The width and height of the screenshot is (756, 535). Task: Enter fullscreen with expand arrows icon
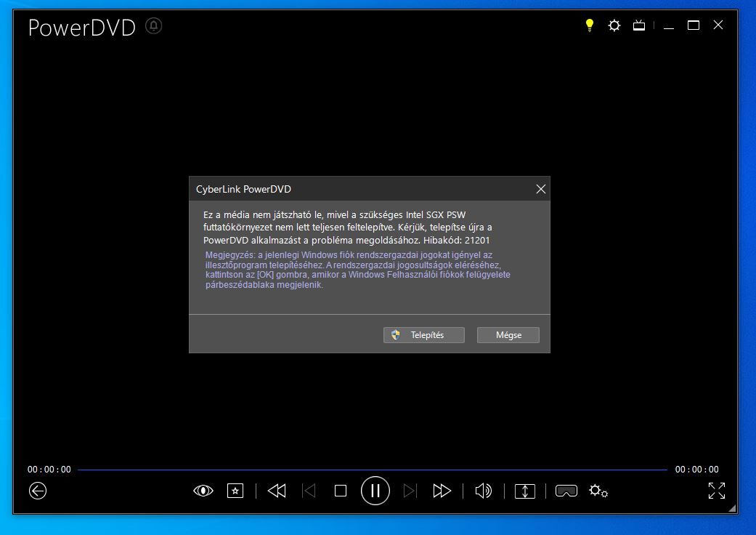coord(717,491)
